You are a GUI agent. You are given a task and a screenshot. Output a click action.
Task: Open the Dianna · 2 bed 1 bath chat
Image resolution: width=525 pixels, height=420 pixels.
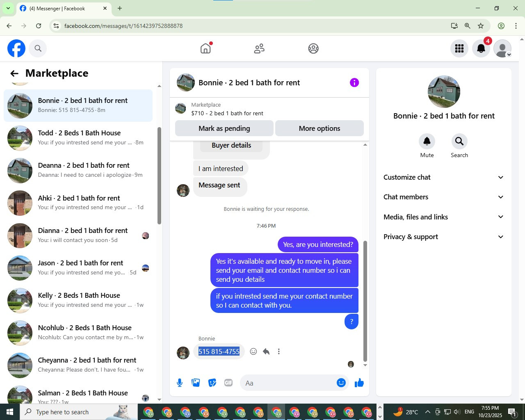pyautogui.click(x=78, y=235)
